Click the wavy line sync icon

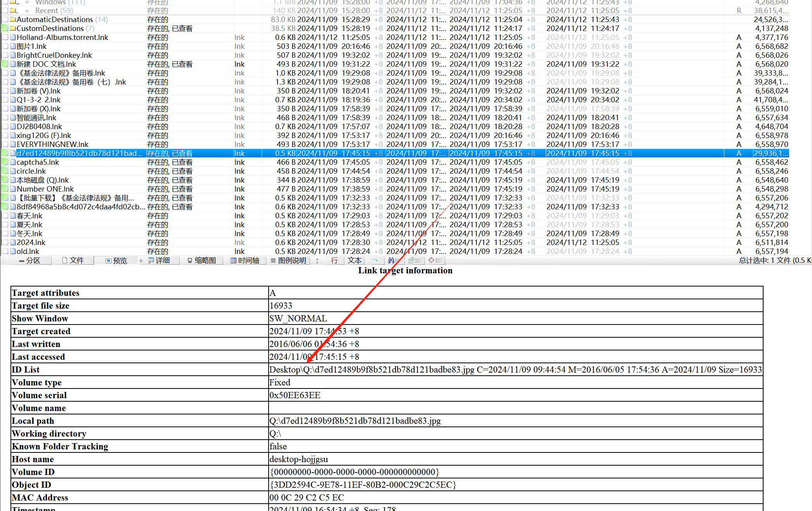374,260
